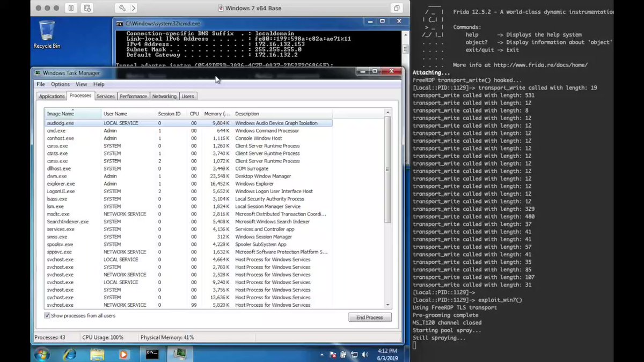Select the dllhost.exe process row
Viewport: 644px width, 362px height.
click(x=188, y=168)
